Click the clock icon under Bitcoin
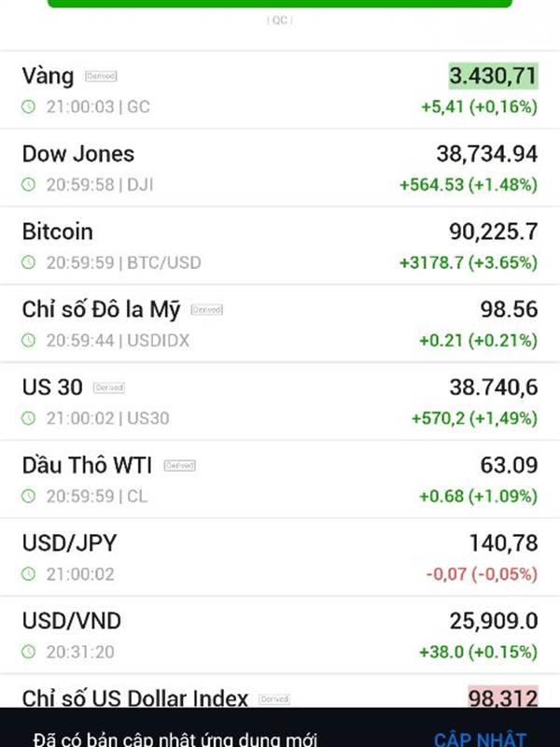The image size is (560, 747). [29, 262]
